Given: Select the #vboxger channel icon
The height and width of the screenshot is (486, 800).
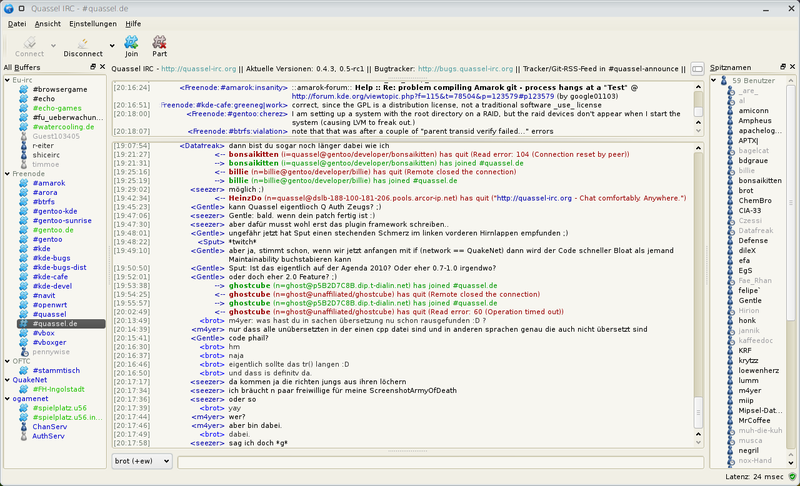Looking at the screenshot, I should click(x=23, y=343).
